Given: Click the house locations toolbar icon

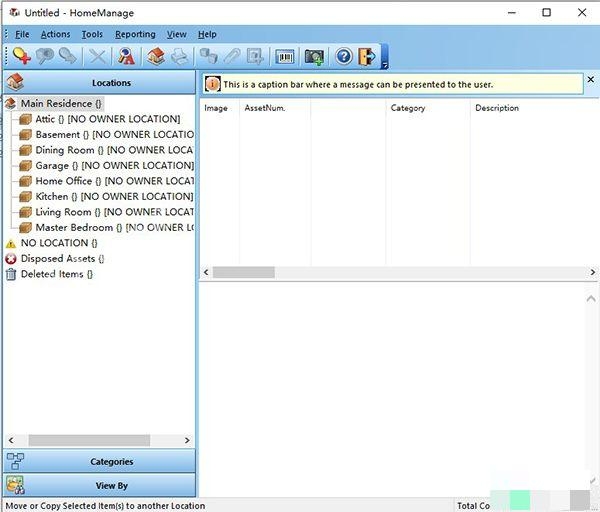Looking at the screenshot, I should tap(156, 56).
